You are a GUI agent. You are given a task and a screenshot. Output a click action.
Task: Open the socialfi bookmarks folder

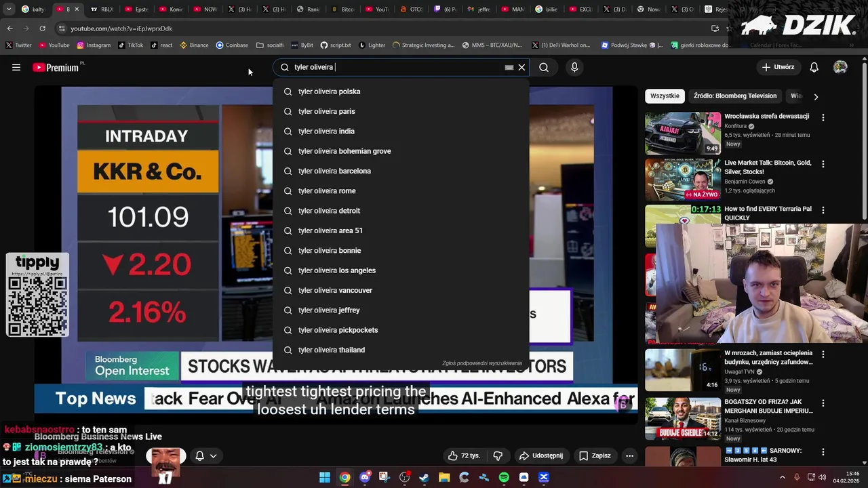pos(270,45)
